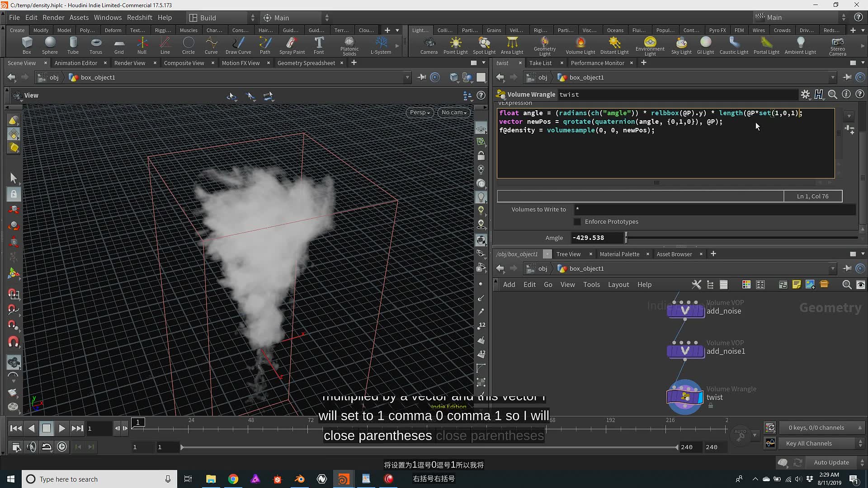
Task: Click the obj path button in Scene View
Action: coord(49,77)
